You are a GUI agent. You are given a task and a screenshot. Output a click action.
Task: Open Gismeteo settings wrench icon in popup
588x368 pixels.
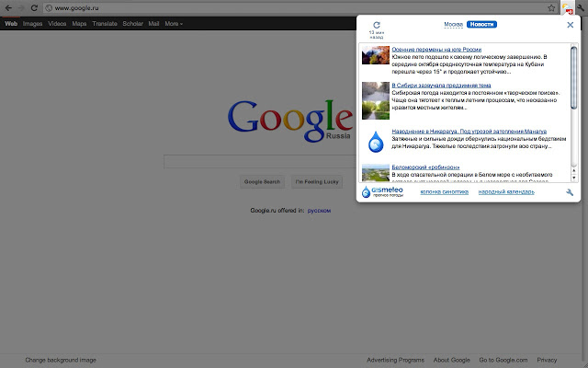click(570, 192)
